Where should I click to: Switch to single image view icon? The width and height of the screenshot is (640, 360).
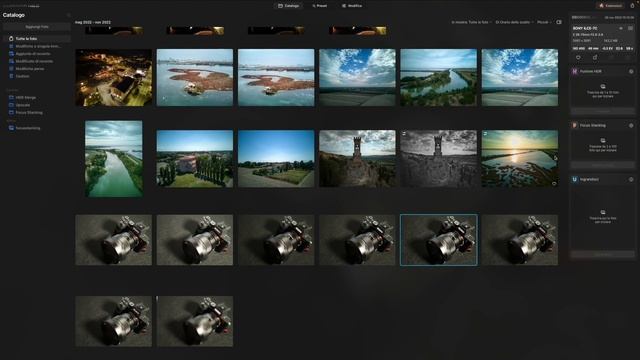point(559,22)
